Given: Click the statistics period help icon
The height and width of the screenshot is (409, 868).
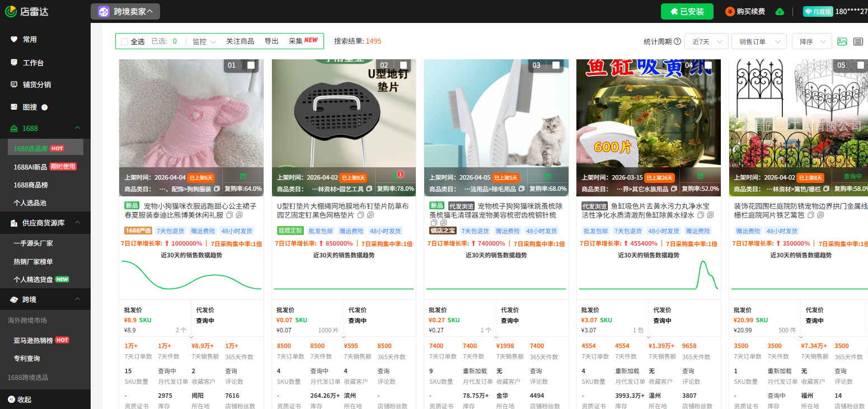Looking at the screenshot, I should coord(677,41).
